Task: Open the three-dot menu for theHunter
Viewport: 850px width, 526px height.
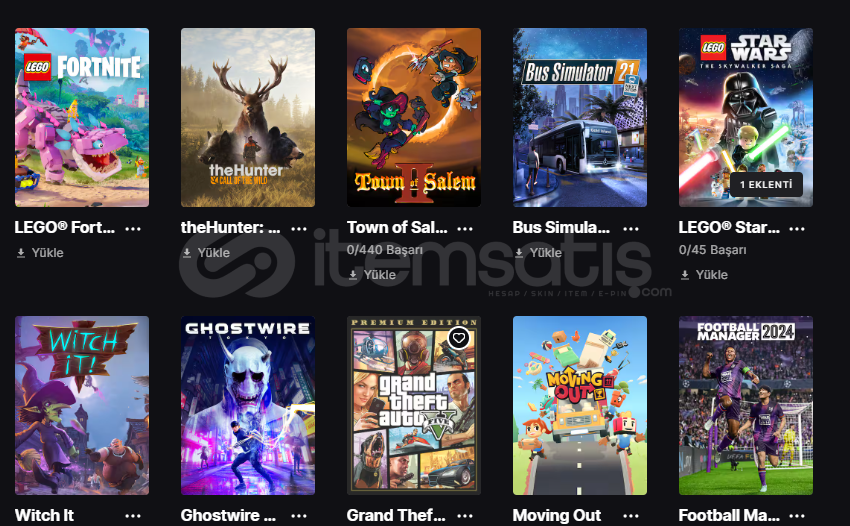Action: 299,229
